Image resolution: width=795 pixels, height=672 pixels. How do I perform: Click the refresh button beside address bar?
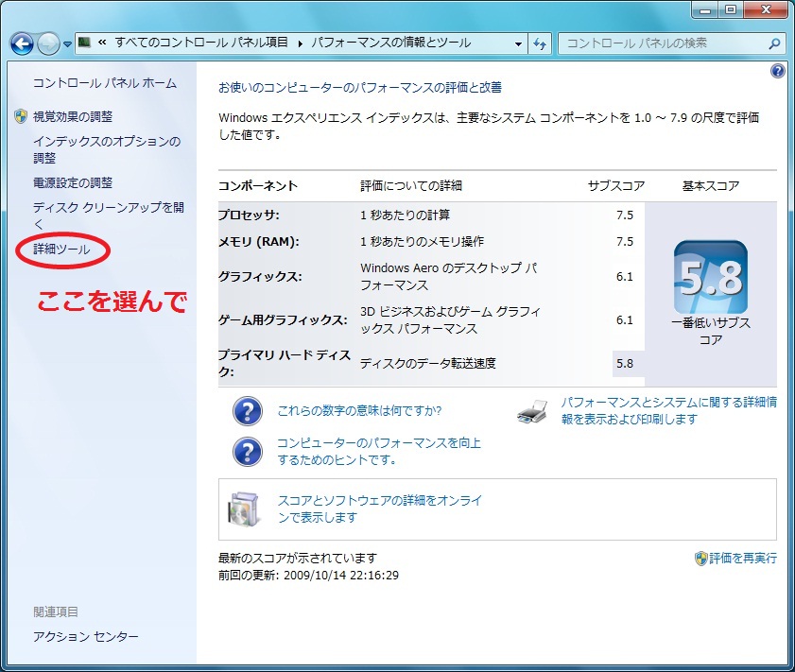pyautogui.click(x=541, y=44)
